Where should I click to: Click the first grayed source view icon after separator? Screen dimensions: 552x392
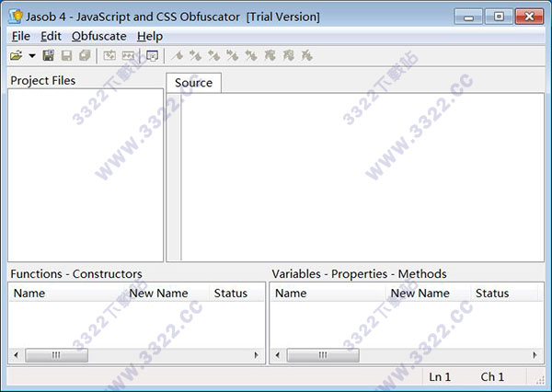(x=109, y=55)
